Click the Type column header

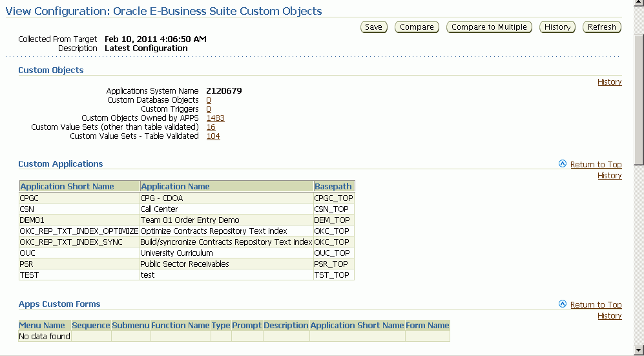[221, 325]
